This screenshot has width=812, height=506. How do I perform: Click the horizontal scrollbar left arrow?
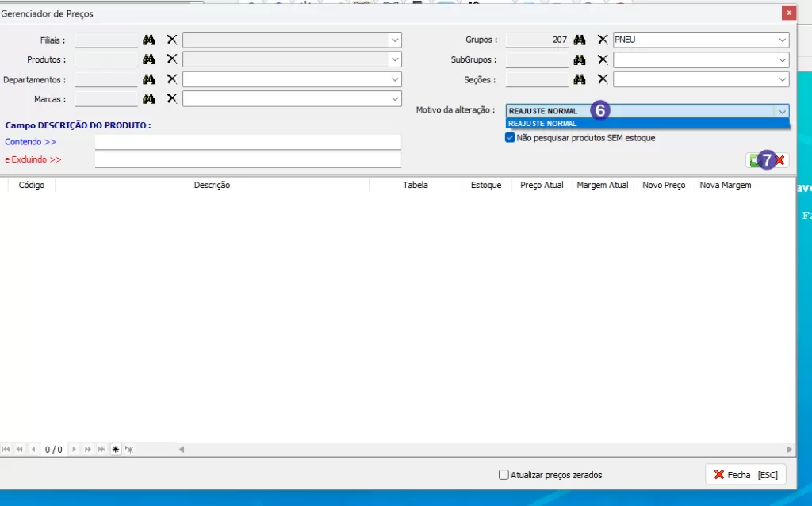pos(182,449)
